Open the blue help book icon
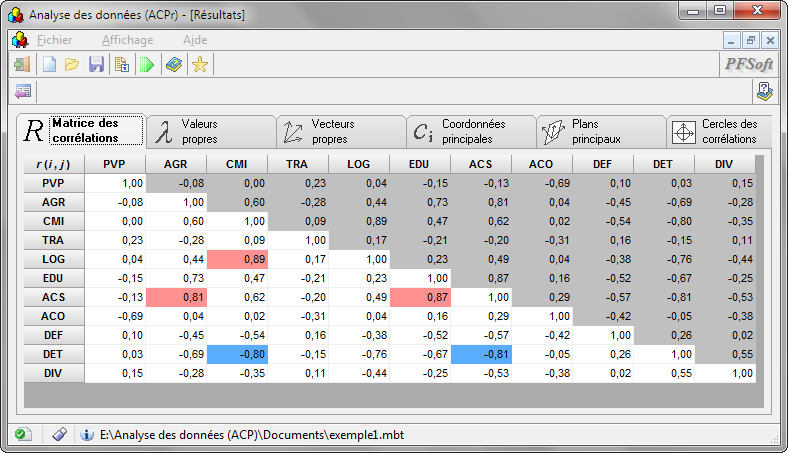Viewport: 788px width, 453px height. coord(174,65)
